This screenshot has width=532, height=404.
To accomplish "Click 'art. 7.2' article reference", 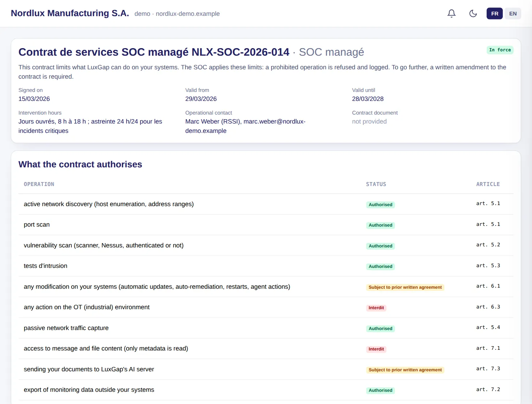I will (x=488, y=390).
